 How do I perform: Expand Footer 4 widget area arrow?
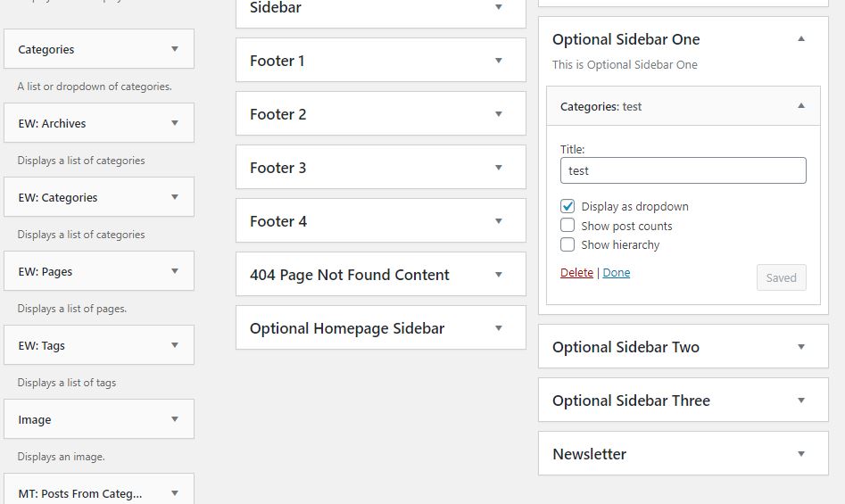pyautogui.click(x=498, y=221)
